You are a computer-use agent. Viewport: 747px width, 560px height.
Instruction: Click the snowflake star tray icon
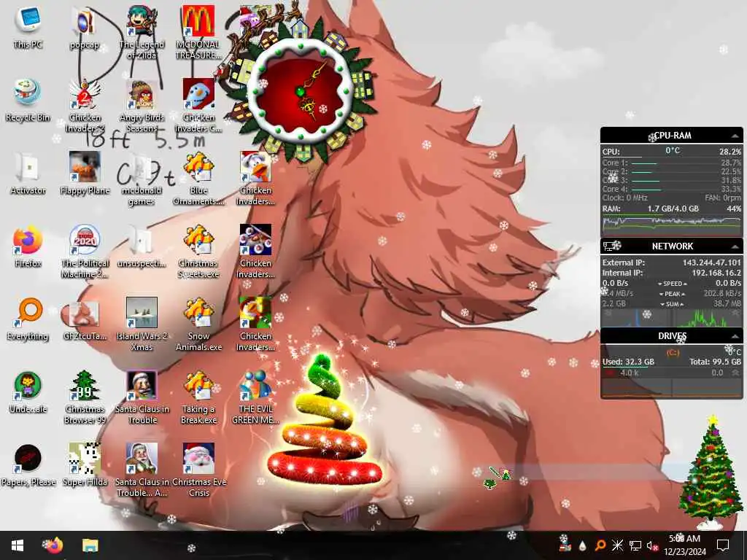617,545
